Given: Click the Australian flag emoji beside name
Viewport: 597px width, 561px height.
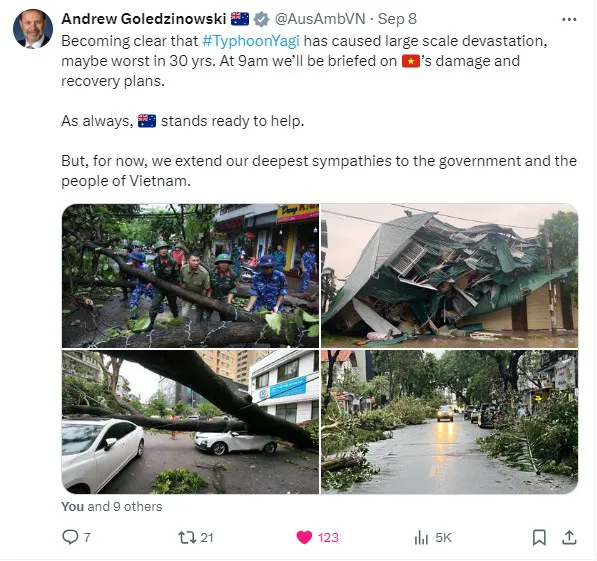Looking at the screenshot, I should pos(240,19).
